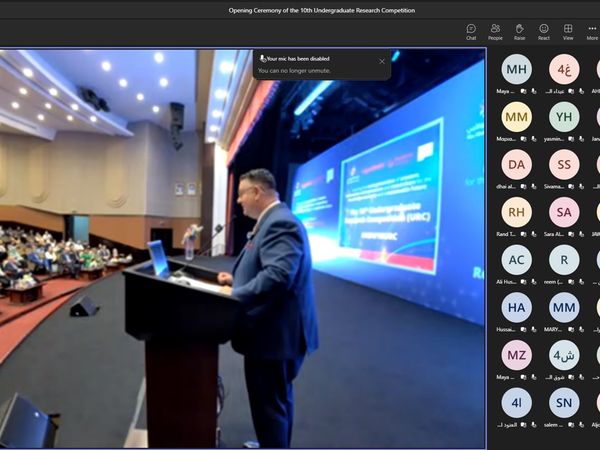Click the SS participant avatar

click(x=564, y=164)
